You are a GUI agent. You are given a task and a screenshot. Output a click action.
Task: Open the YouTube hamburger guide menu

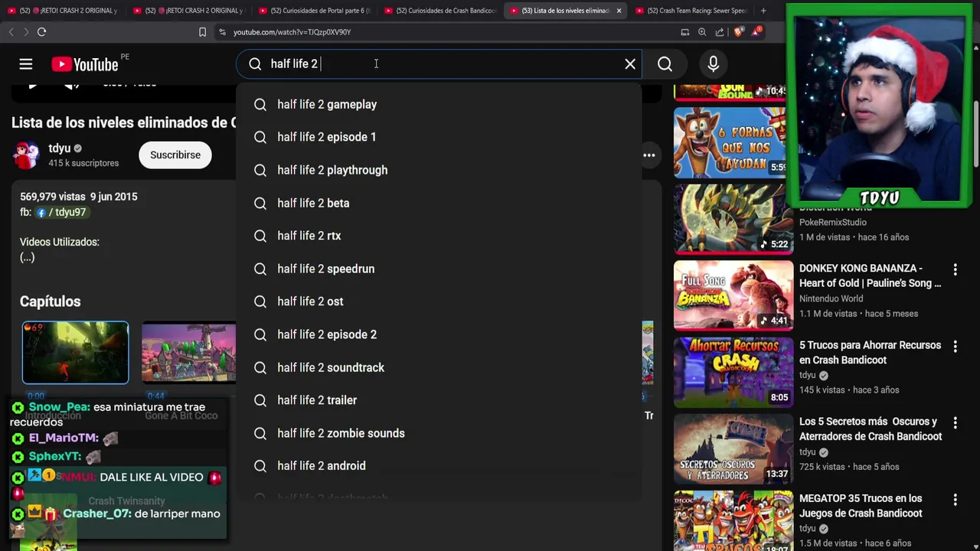coord(26,64)
